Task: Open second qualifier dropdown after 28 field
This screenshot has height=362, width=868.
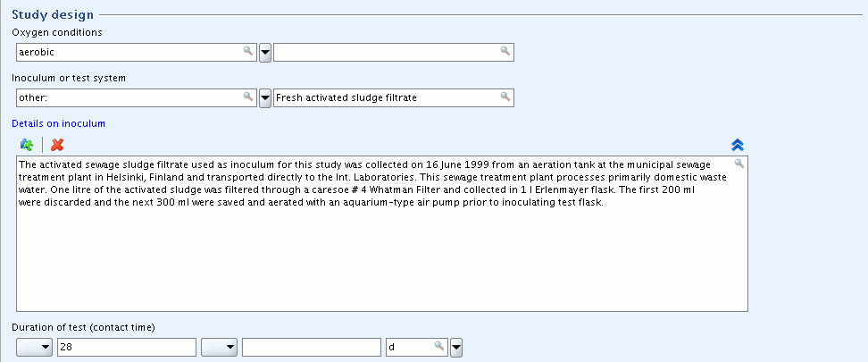Action: point(219,348)
